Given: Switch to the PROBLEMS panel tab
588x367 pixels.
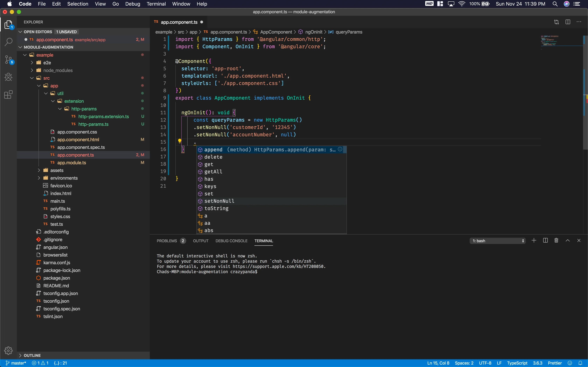Looking at the screenshot, I should click(x=167, y=241).
